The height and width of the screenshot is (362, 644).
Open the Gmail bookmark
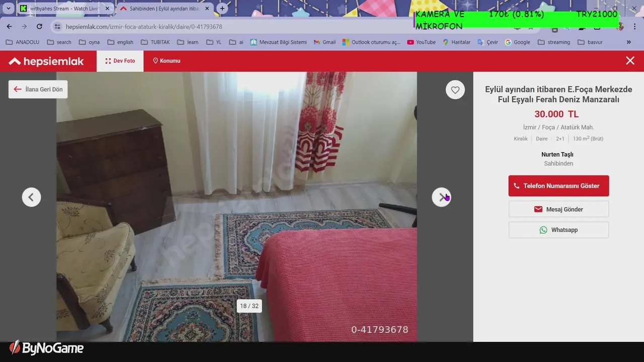[325, 42]
